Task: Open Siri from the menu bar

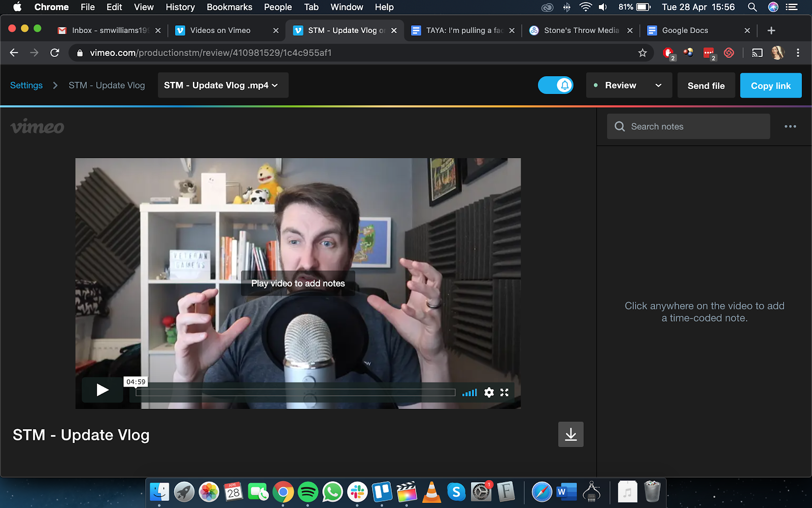Action: (x=773, y=7)
